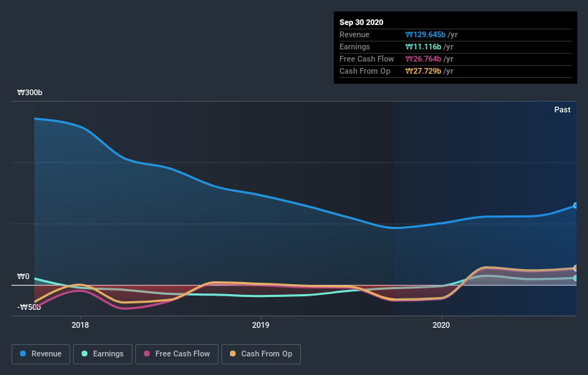Viewport: 588px width, 375px height.
Task: Select the Cash From Op end data point
Action: [x=576, y=268]
